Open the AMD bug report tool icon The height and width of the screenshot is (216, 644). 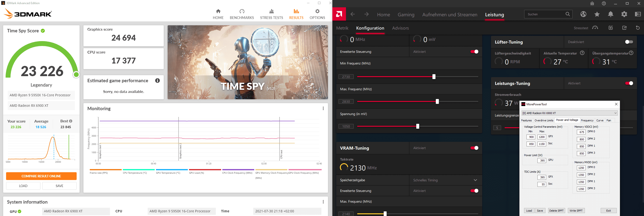[x=592, y=3]
